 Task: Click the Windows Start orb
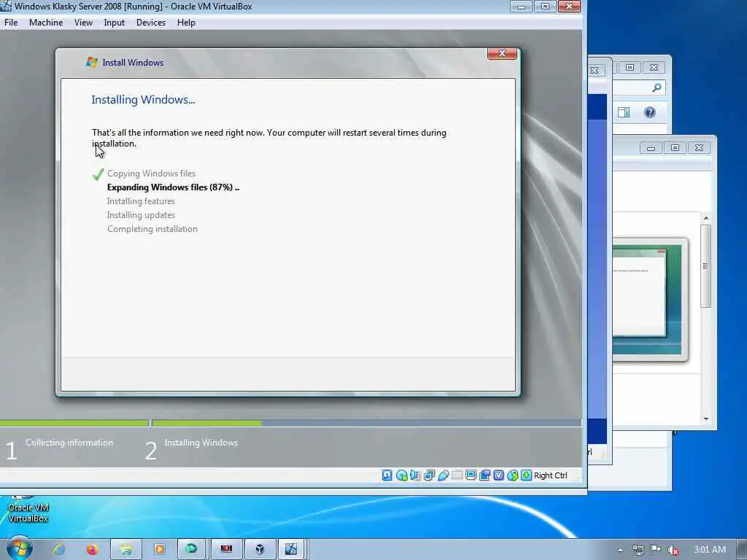coord(20,548)
